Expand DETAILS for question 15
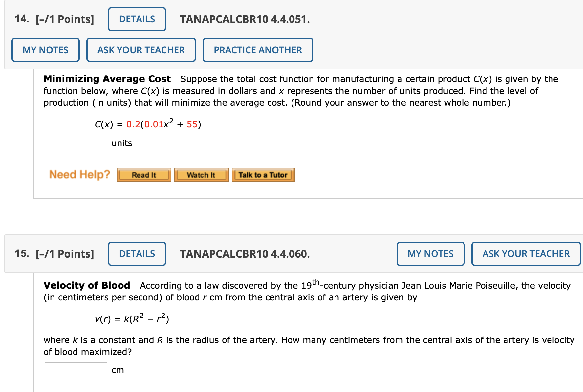This screenshot has height=392, width=583. point(137,254)
